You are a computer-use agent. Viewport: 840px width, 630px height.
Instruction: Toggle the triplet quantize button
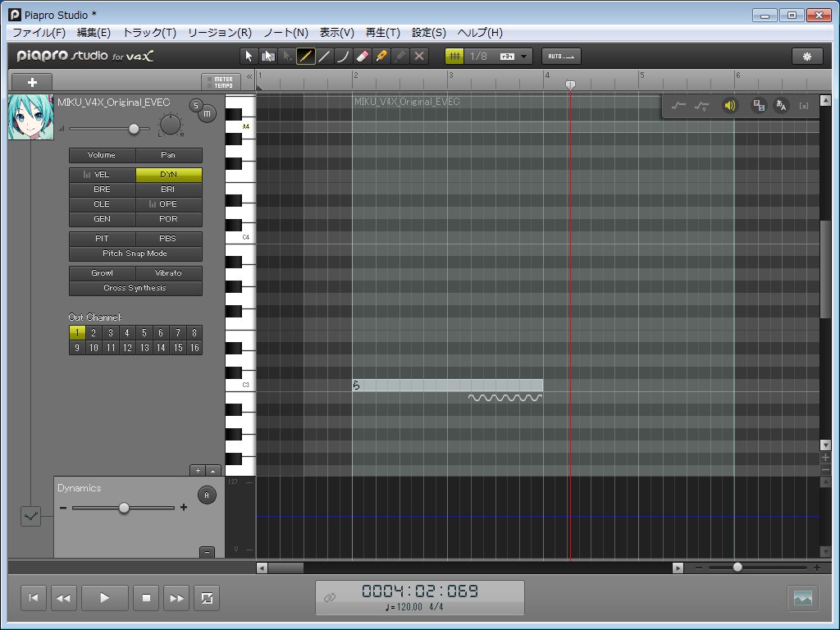point(507,57)
